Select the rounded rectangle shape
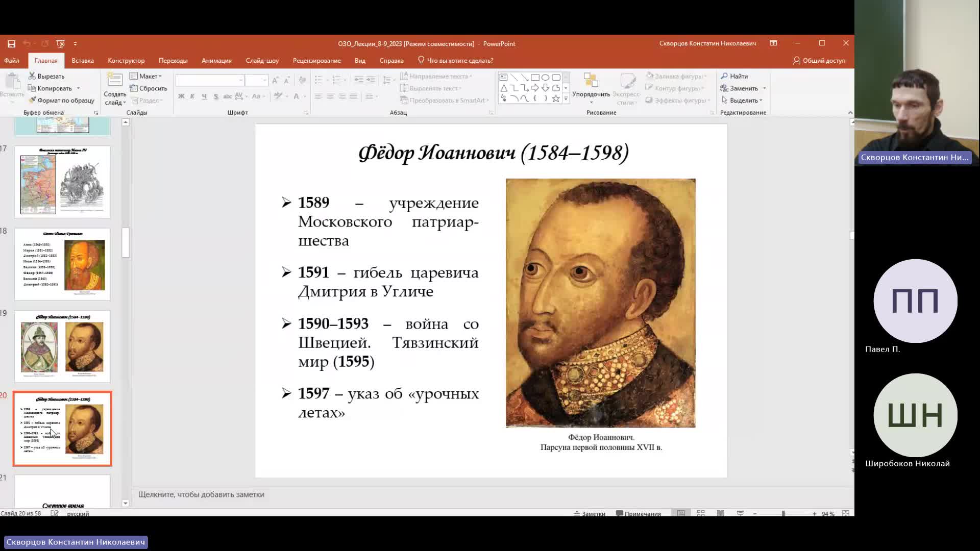The height and width of the screenshot is (551, 980). click(x=556, y=78)
